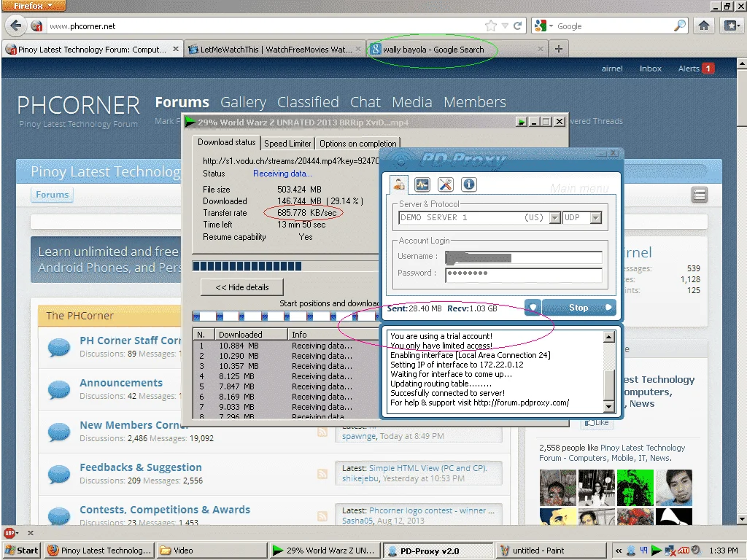Click the network connection tray icon
747x560 pixels.
(670, 551)
